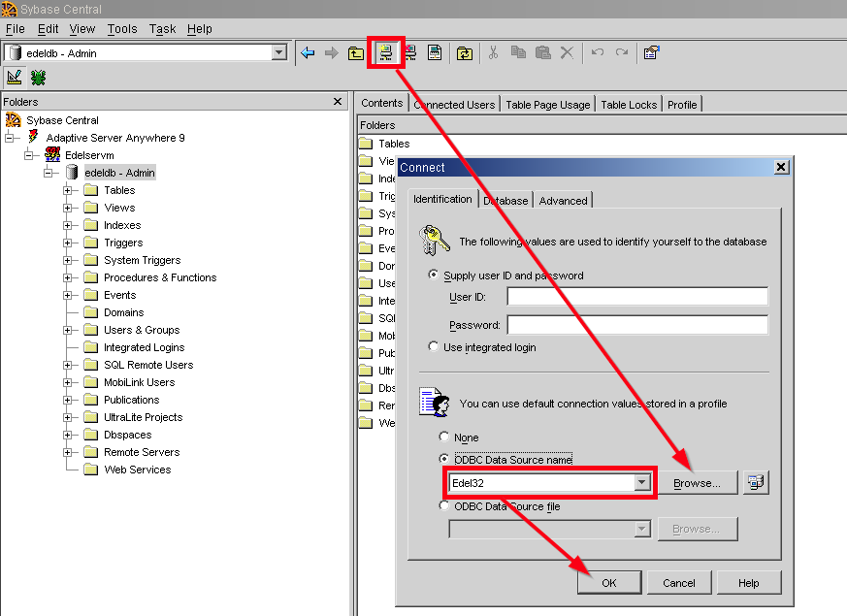Screen dimensions: 847x616
Task: Open the Properties toolbar icon
Action: click(x=651, y=52)
